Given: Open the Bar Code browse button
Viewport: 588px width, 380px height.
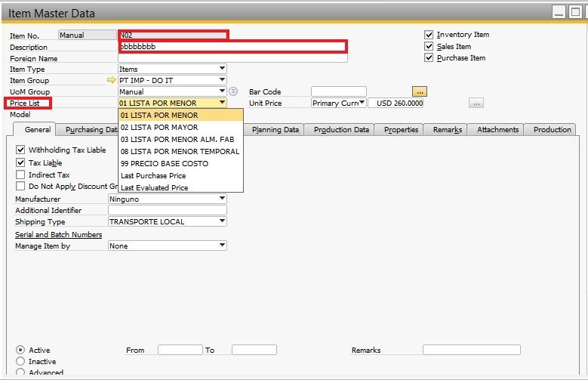Looking at the screenshot, I should coord(420,91).
